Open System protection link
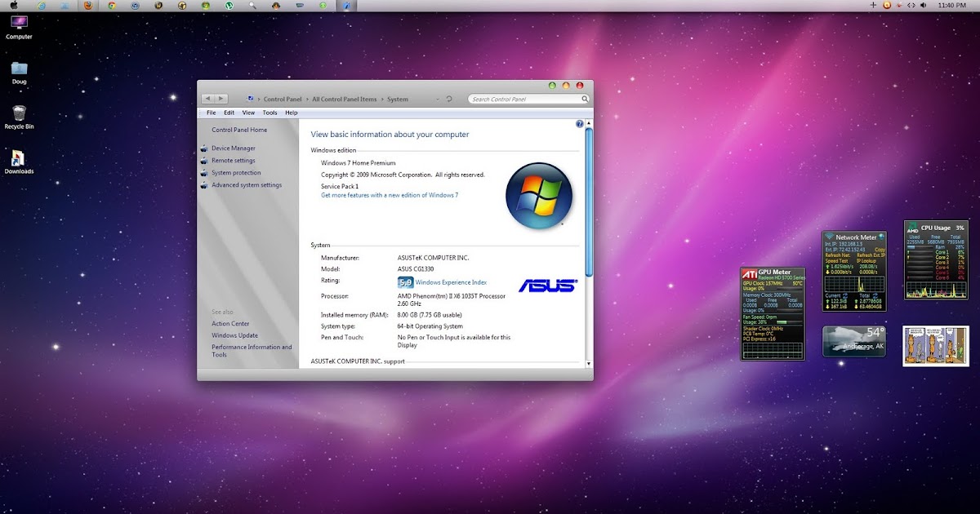 [236, 173]
